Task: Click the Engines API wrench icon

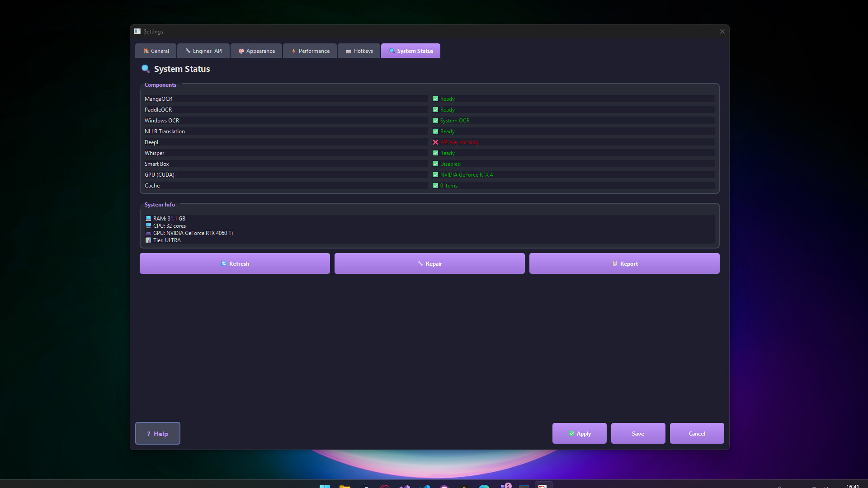Action: click(x=188, y=51)
